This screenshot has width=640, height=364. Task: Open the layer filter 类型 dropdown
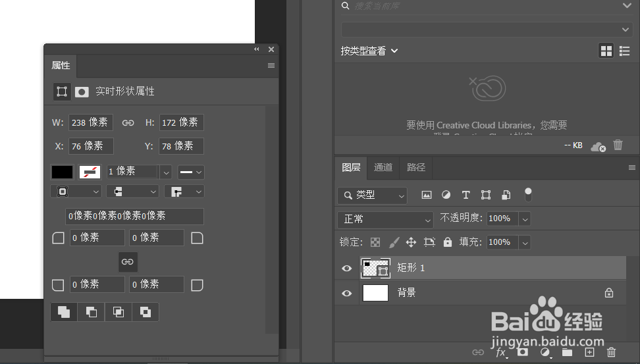372,195
